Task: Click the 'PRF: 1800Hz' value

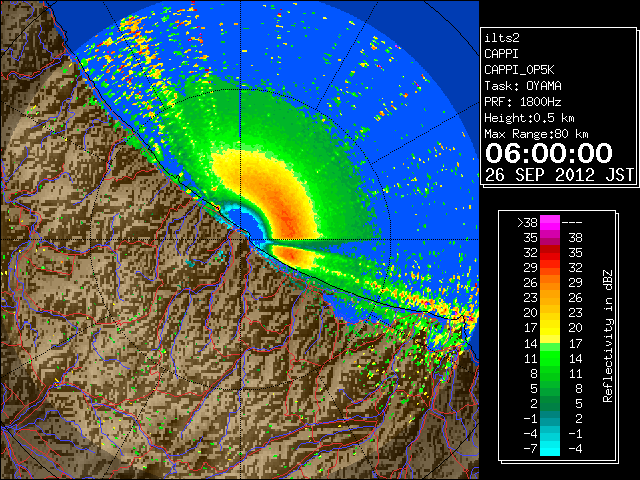Action: point(523,102)
